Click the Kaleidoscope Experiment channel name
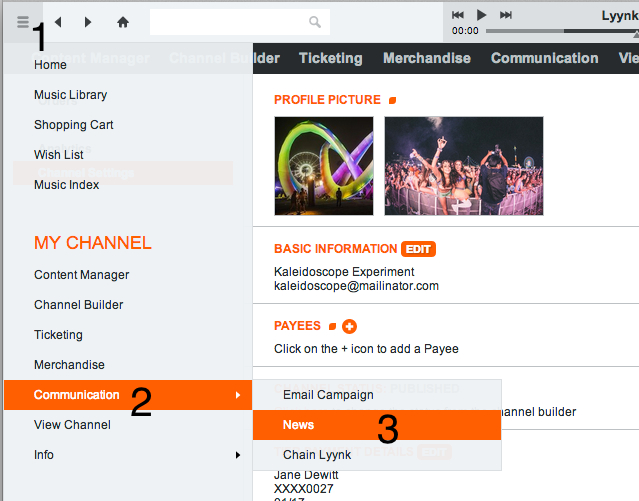 pos(344,272)
